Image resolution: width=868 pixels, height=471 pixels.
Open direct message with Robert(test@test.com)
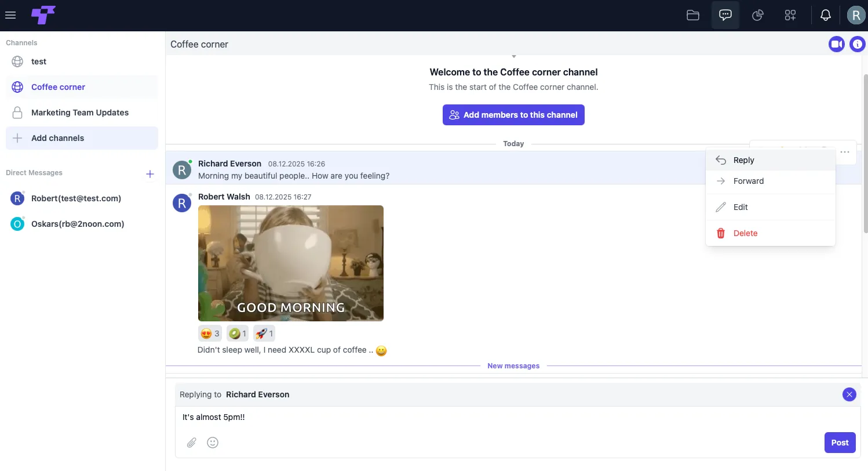(82, 198)
